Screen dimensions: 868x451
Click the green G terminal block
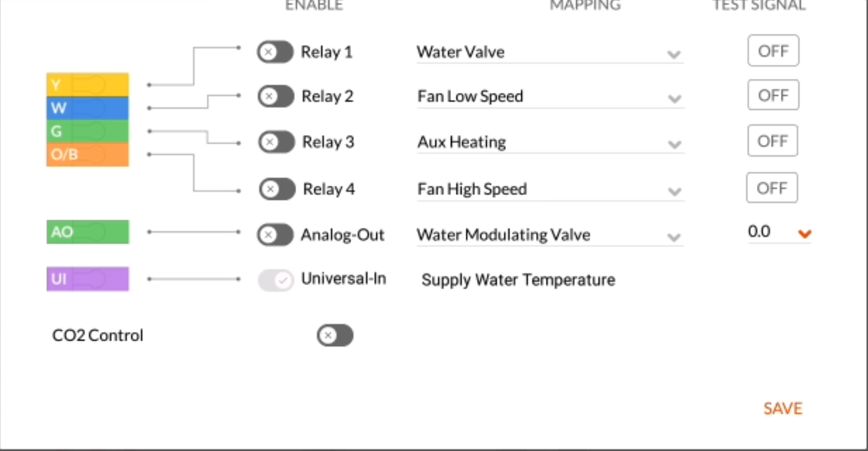tap(88, 131)
